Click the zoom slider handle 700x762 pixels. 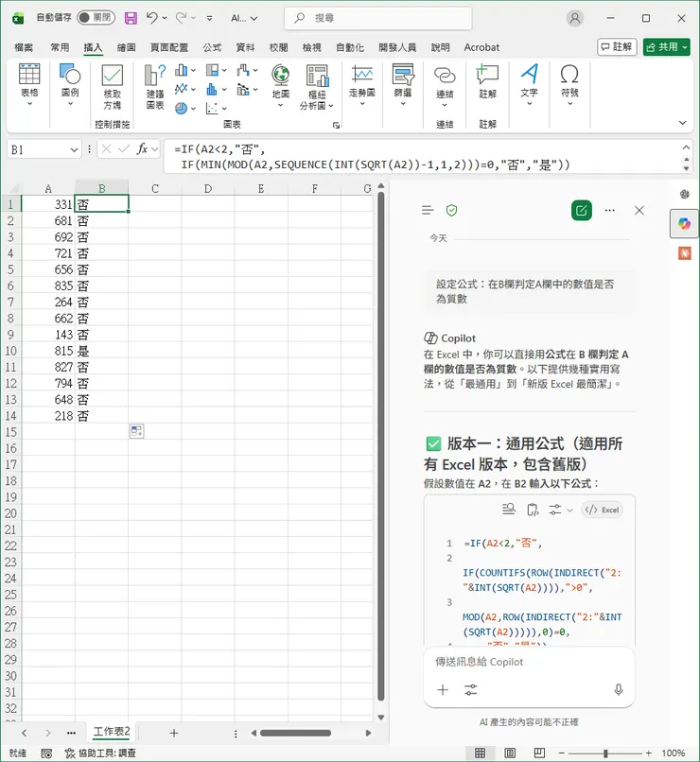click(x=605, y=753)
